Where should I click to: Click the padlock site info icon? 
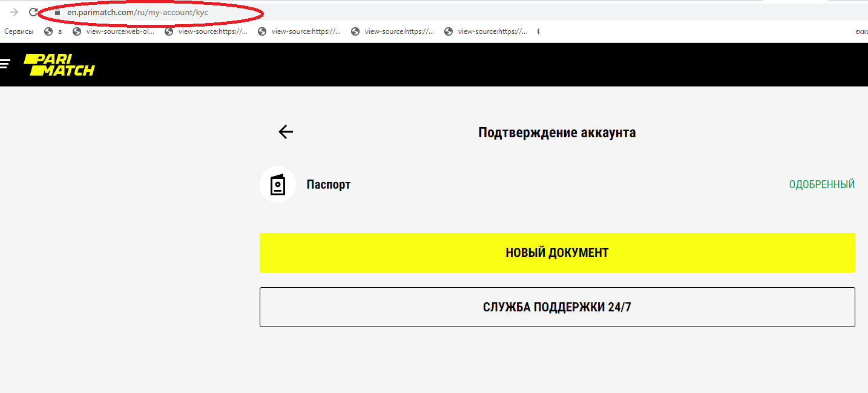[58, 12]
